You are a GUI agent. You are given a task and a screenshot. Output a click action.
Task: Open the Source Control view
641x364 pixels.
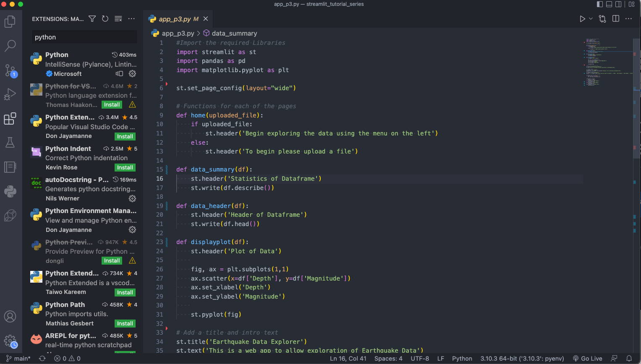click(x=10, y=70)
